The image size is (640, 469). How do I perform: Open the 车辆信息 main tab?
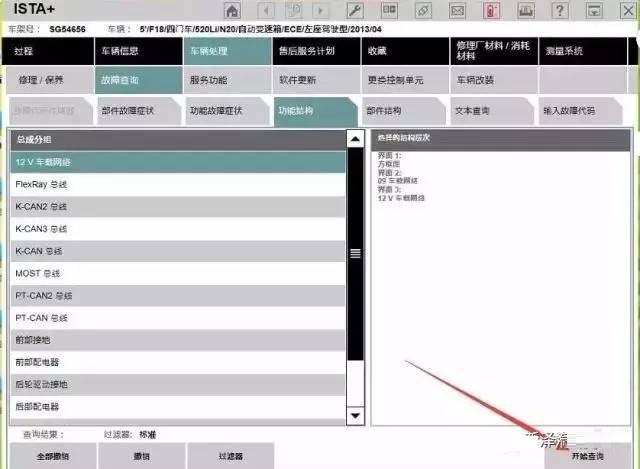[138, 51]
